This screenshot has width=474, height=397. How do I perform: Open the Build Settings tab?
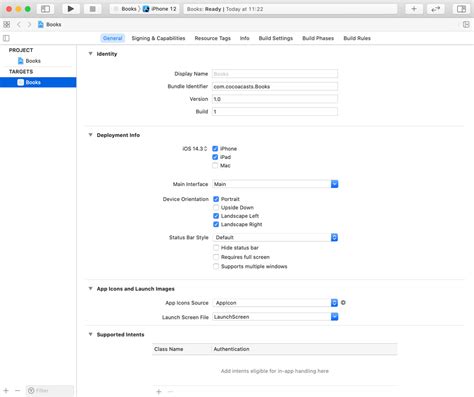click(x=276, y=38)
